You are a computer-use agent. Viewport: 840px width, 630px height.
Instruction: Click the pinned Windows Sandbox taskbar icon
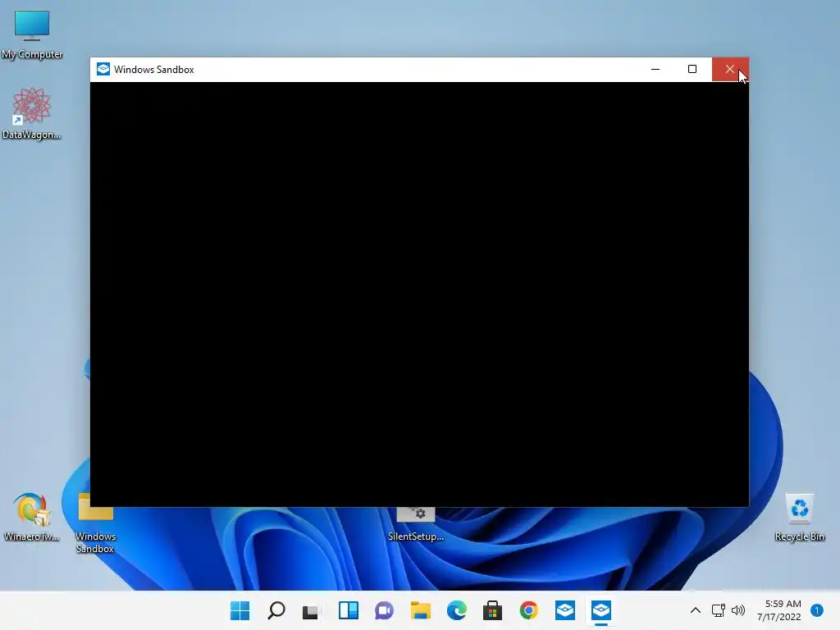coord(565,610)
